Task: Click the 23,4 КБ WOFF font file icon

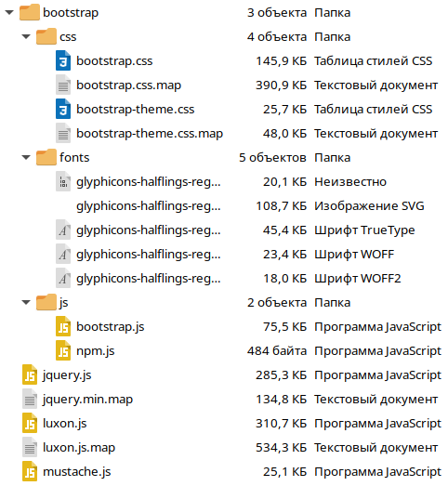Action: tap(63, 255)
